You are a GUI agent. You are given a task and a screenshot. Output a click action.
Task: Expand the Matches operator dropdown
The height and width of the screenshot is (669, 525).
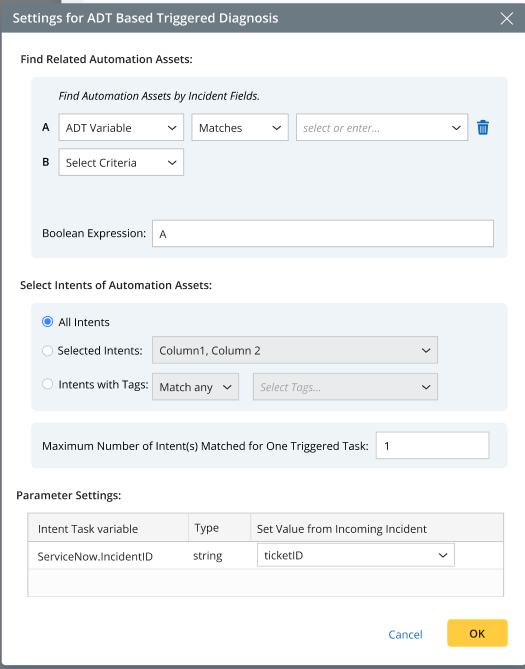pos(240,127)
